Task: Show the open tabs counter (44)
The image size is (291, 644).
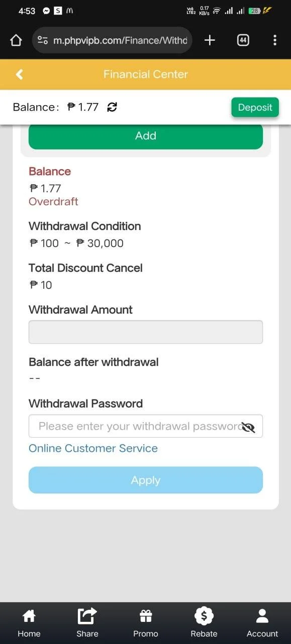Action: click(243, 41)
